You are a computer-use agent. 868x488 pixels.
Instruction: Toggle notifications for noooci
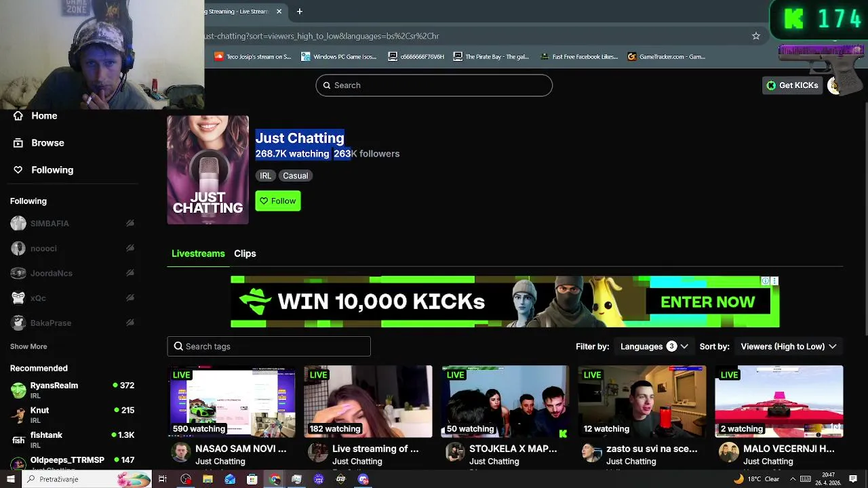click(x=130, y=248)
